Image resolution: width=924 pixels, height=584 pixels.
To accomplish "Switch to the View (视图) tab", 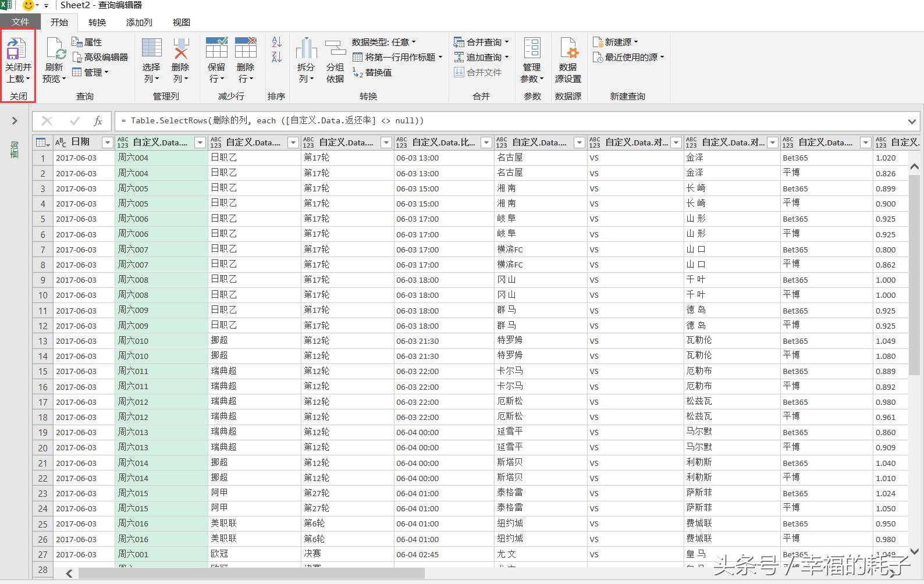I will coord(181,22).
